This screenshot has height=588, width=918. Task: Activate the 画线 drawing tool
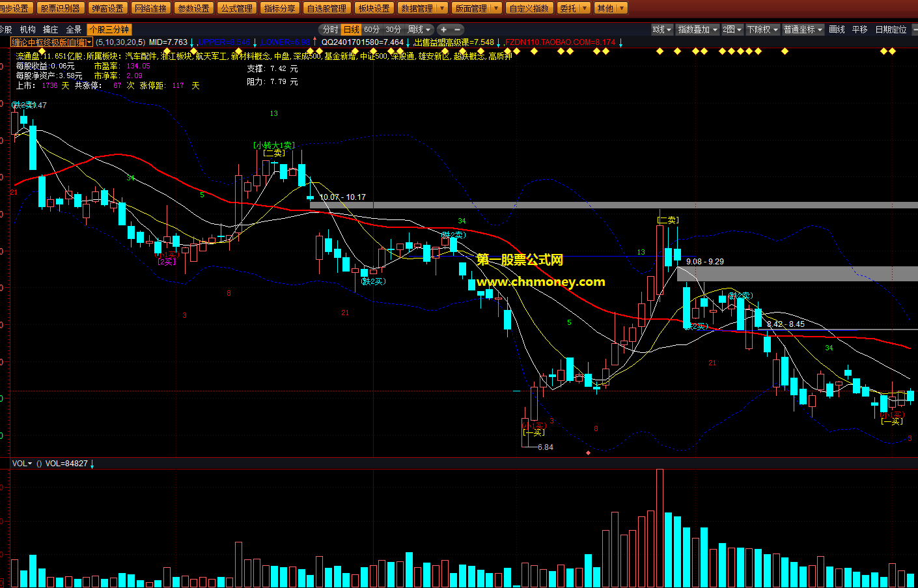point(837,29)
